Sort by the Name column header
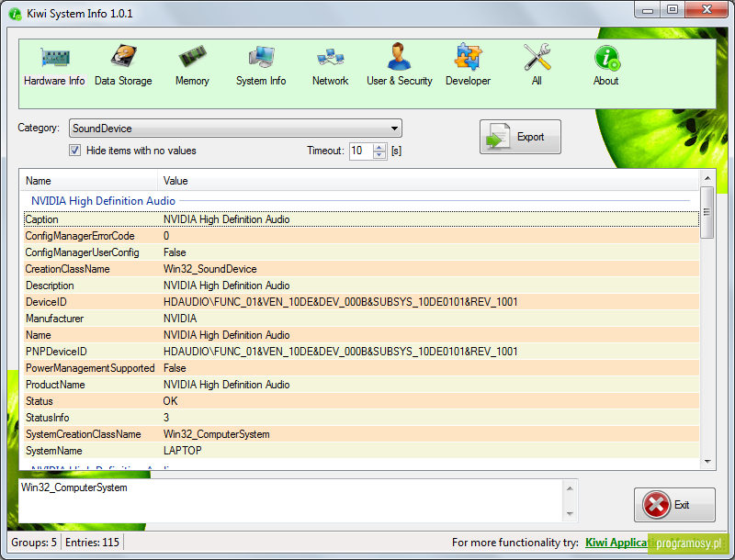This screenshot has height=560, width=735. click(x=88, y=181)
